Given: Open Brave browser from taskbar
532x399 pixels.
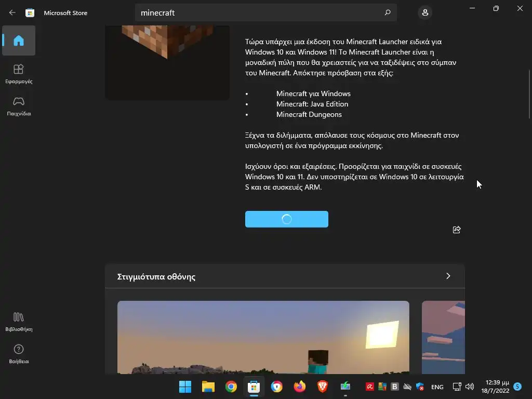Looking at the screenshot, I should [x=322, y=387].
